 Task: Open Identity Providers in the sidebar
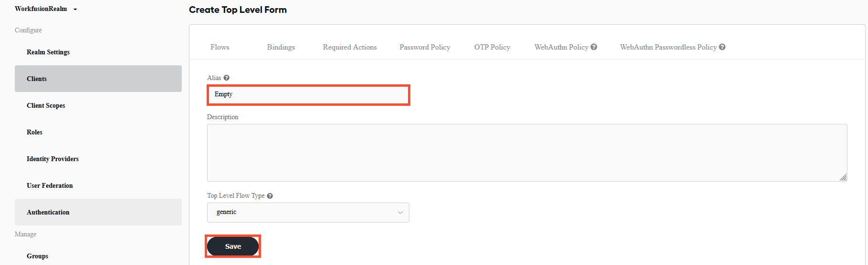pyautogui.click(x=52, y=159)
